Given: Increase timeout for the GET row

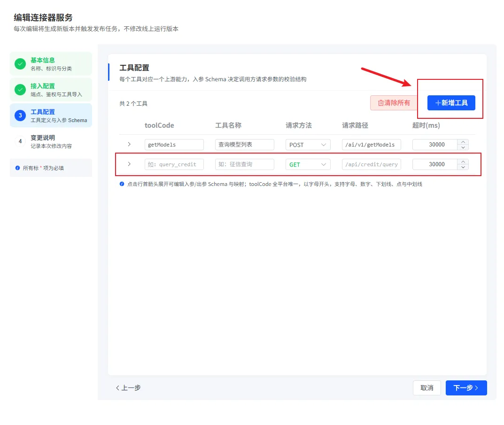Looking at the screenshot, I should pyautogui.click(x=463, y=162).
